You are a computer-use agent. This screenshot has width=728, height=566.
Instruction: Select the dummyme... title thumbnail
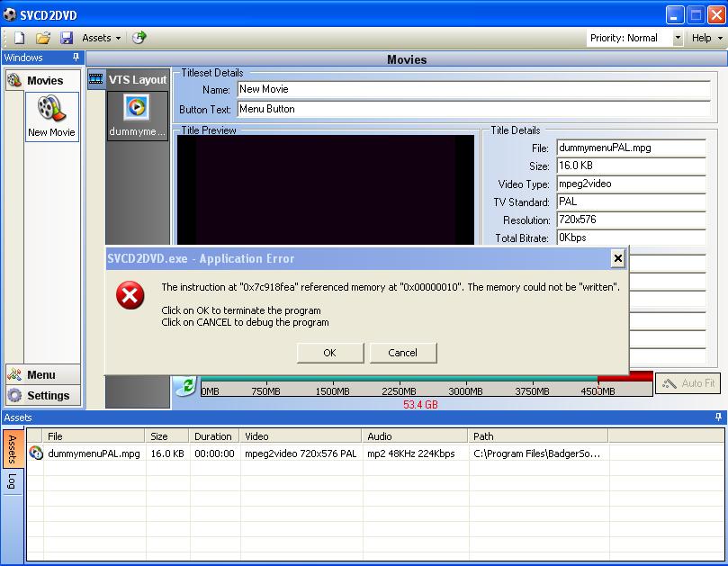[137, 115]
